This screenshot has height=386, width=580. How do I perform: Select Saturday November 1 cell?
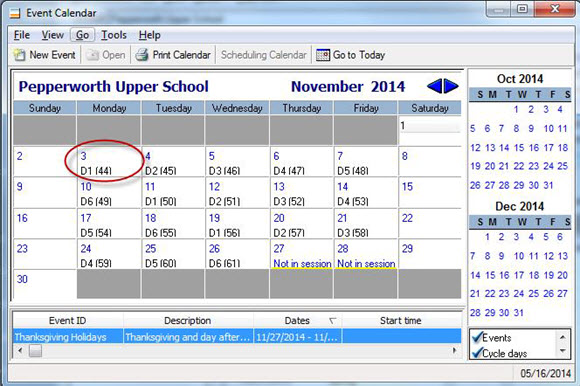(430, 131)
